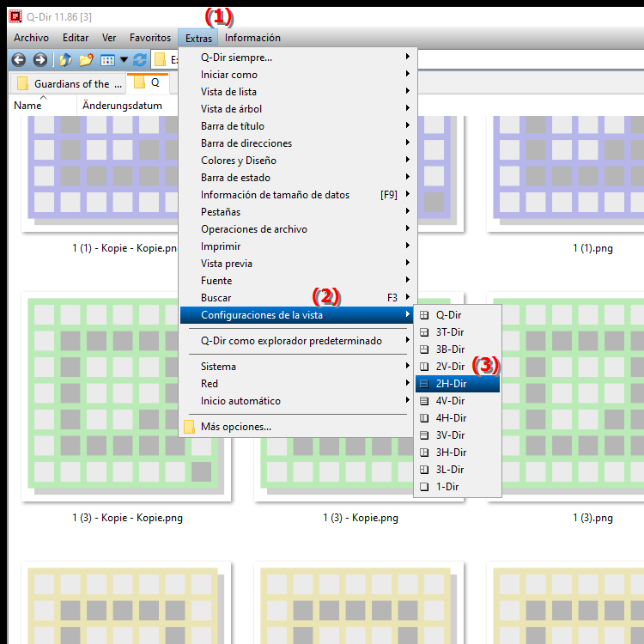The image size is (644, 644).
Task: Select the 1 (1).png thumbnail
Action: point(565,174)
